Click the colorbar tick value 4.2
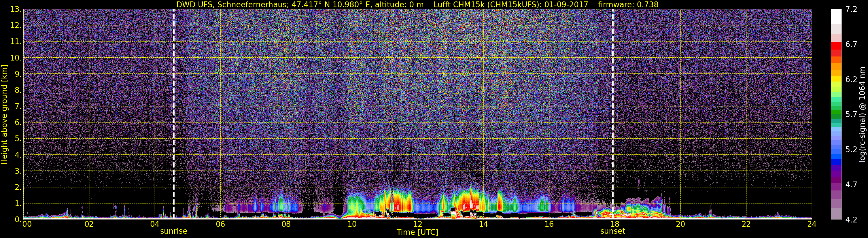 coord(851,220)
